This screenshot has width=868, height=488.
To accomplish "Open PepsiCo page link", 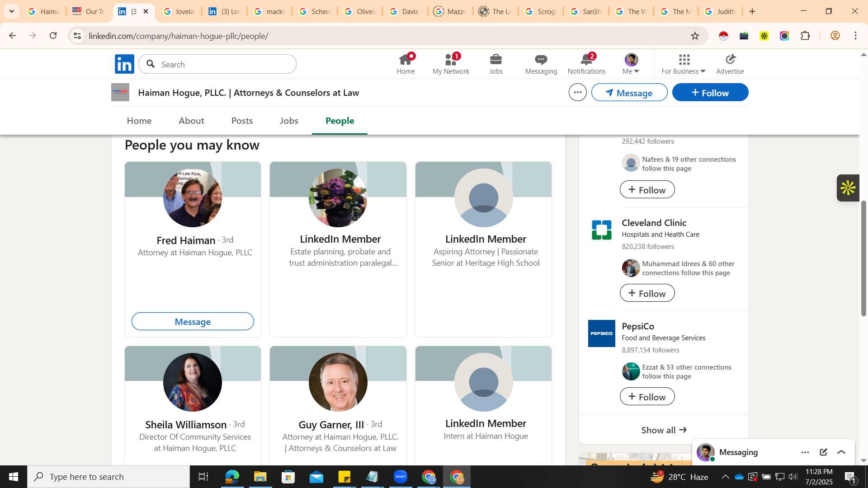I will (x=638, y=326).
